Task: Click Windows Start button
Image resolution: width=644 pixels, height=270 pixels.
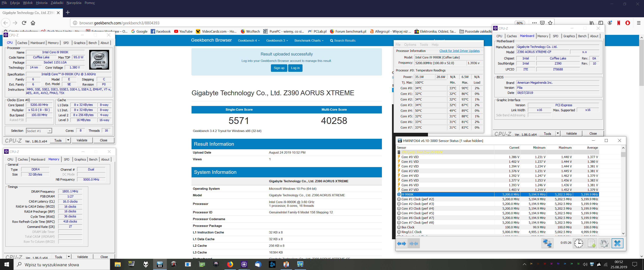Action: point(7,264)
